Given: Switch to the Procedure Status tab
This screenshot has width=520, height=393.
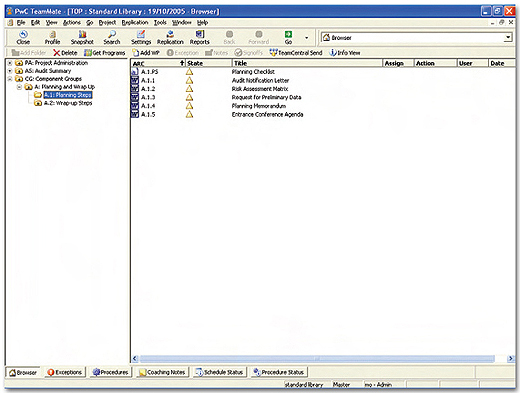Looking at the screenshot, I should 279,372.
